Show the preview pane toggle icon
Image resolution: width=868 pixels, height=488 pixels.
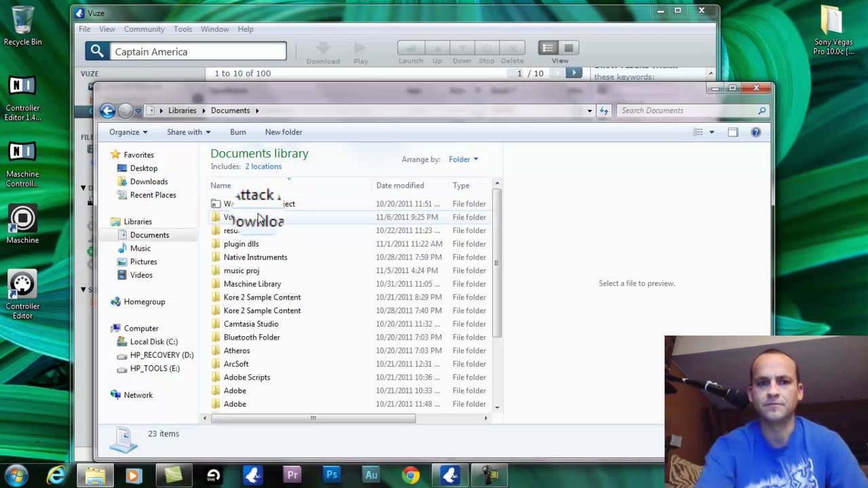[x=733, y=132]
